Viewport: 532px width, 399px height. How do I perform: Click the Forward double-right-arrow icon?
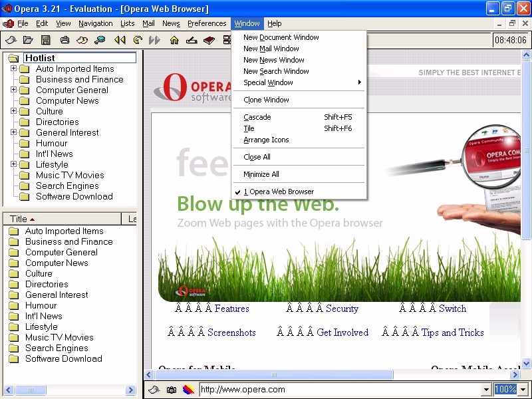click(x=154, y=40)
